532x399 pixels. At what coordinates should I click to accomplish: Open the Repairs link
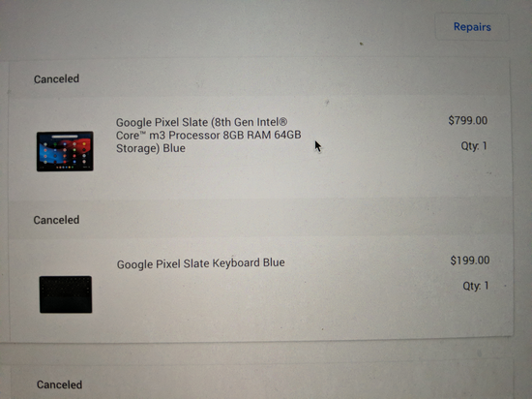coord(472,27)
